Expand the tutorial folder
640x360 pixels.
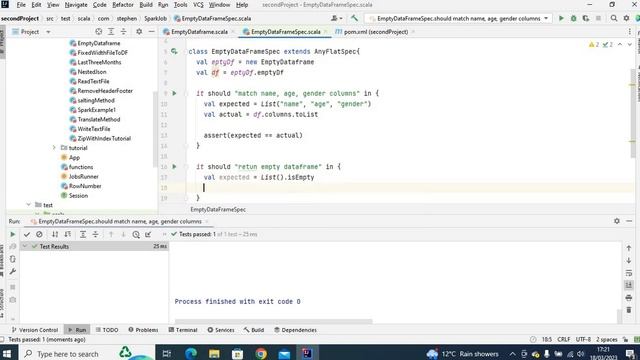coord(54,148)
